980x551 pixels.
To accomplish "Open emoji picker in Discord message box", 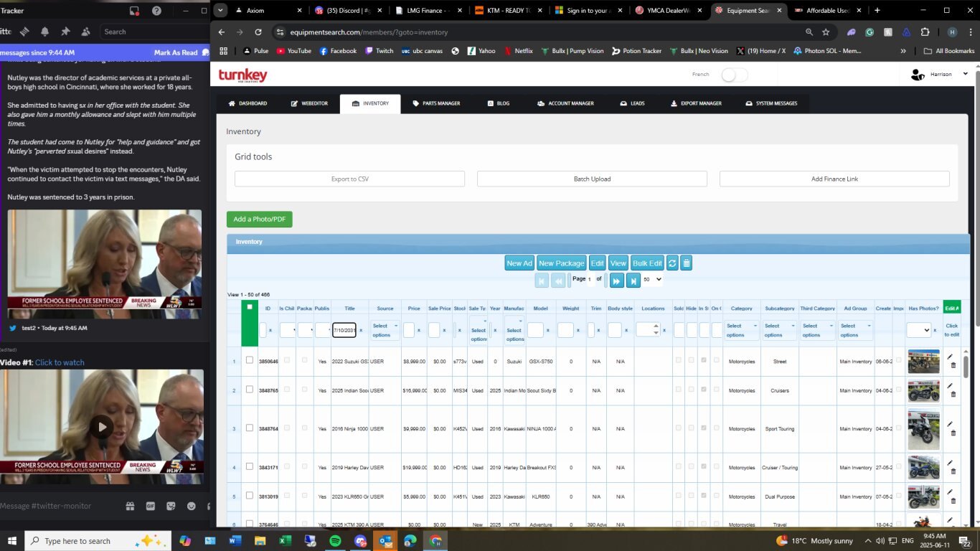I will click(x=192, y=506).
